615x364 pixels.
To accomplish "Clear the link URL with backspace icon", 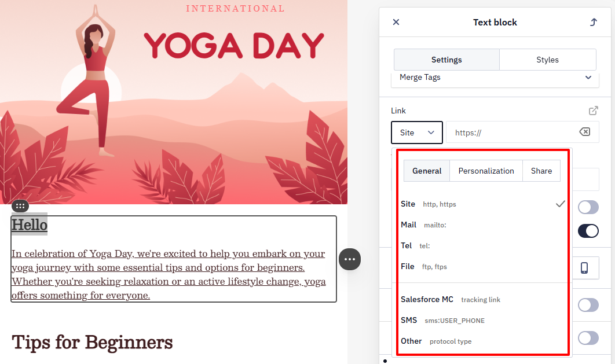I will (584, 131).
